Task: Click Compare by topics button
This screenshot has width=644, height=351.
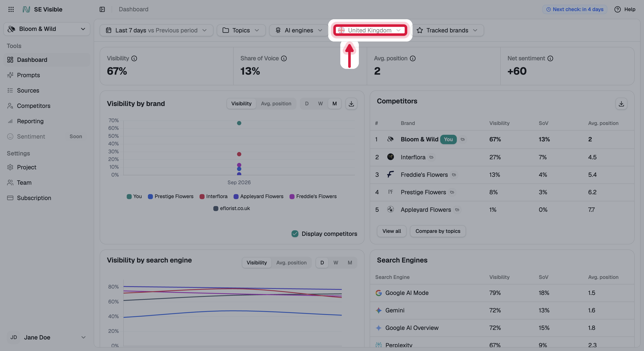Action: tap(438, 231)
